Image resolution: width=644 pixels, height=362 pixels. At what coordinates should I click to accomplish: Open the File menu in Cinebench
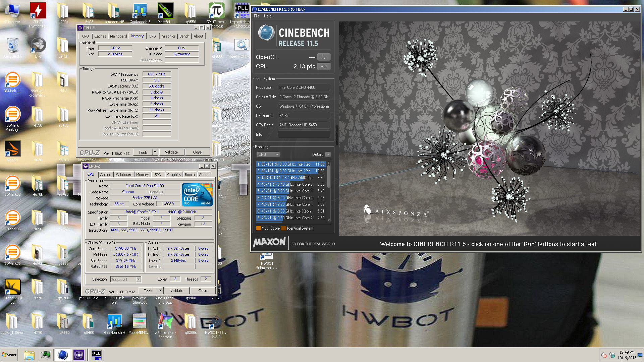point(257,16)
